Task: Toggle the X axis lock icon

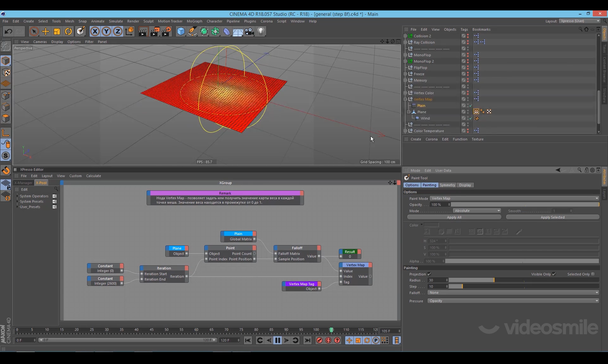Action: (95, 31)
